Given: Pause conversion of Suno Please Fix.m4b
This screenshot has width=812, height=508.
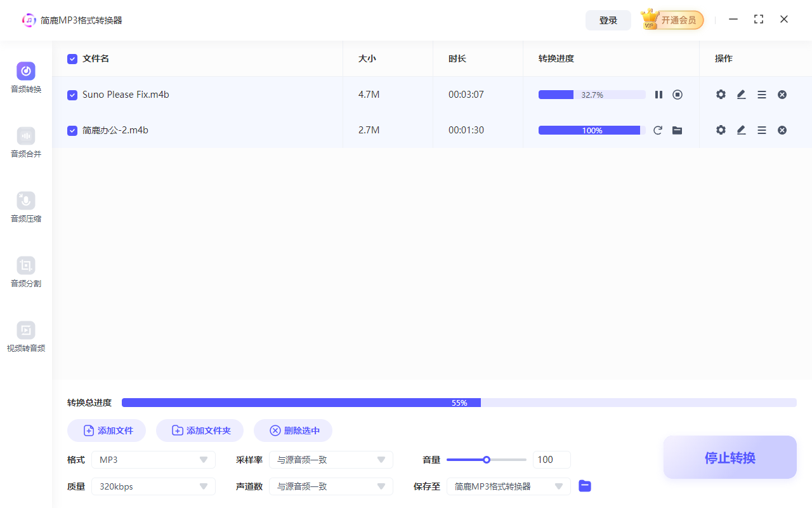Looking at the screenshot, I should coord(658,94).
